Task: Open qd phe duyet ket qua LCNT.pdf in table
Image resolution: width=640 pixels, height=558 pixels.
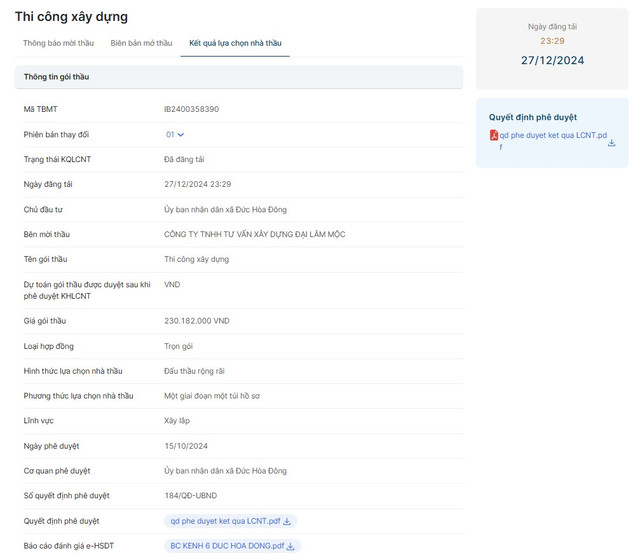Action: (x=225, y=521)
